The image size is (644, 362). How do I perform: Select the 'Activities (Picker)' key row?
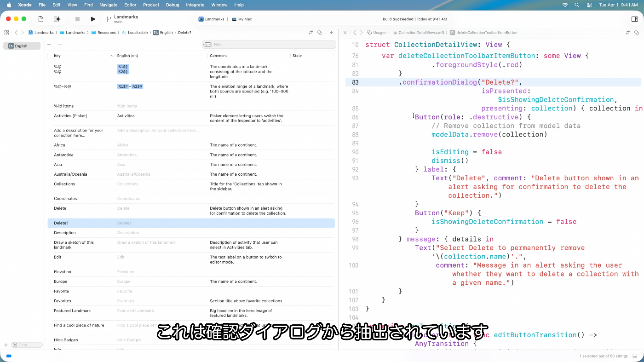pos(191,118)
